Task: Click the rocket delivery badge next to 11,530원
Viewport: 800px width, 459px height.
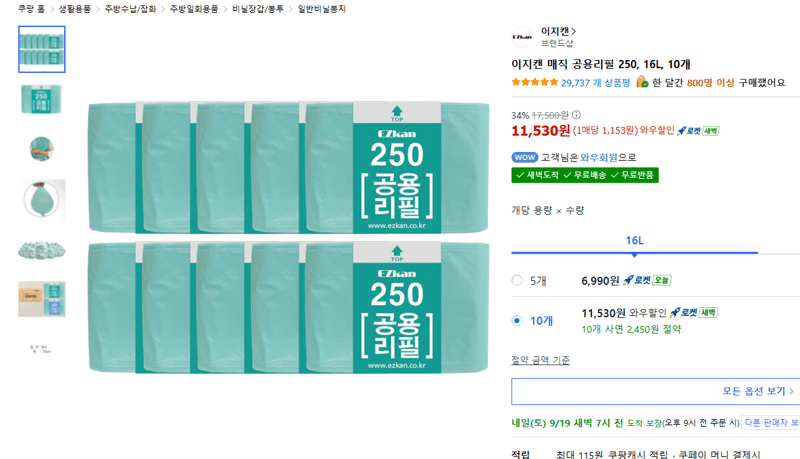Action: [x=698, y=131]
